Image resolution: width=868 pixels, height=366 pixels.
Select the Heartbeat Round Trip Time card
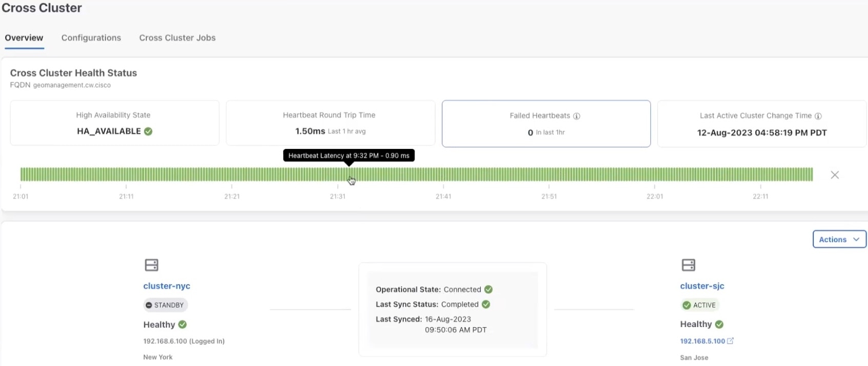[330, 123]
